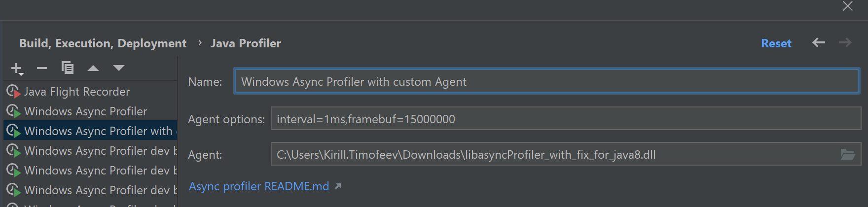Move configuration down in list
The width and height of the screenshot is (868, 207).
coord(119,68)
